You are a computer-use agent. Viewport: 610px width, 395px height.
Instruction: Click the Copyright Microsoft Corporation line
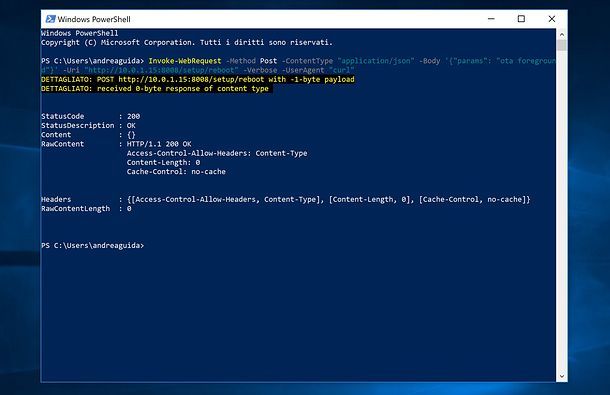pyautogui.click(x=187, y=42)
